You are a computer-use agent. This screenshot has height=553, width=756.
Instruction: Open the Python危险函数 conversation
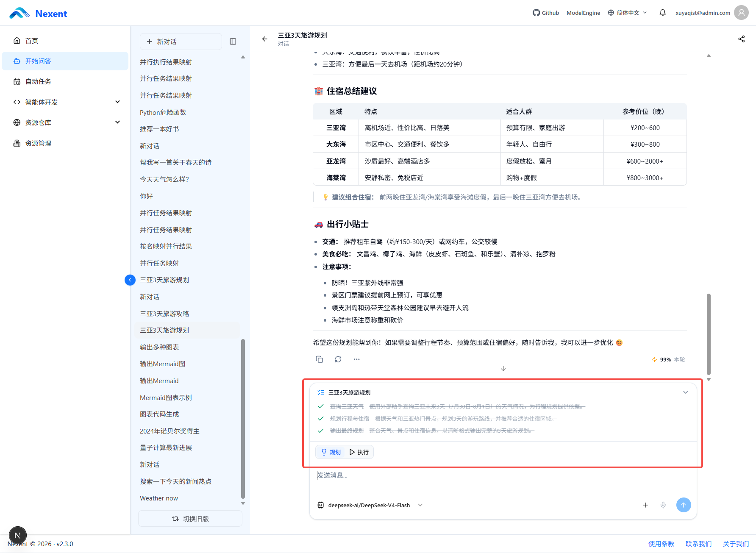point(187,112)
